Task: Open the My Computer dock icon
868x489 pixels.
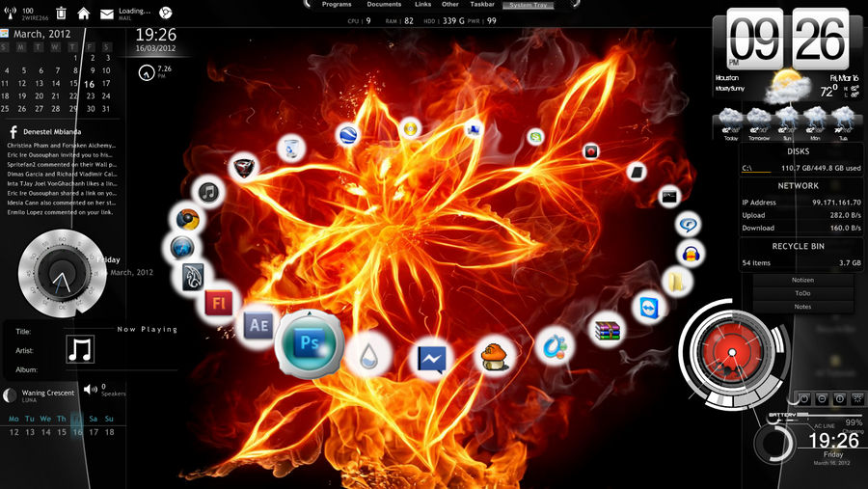Action: 474,130
